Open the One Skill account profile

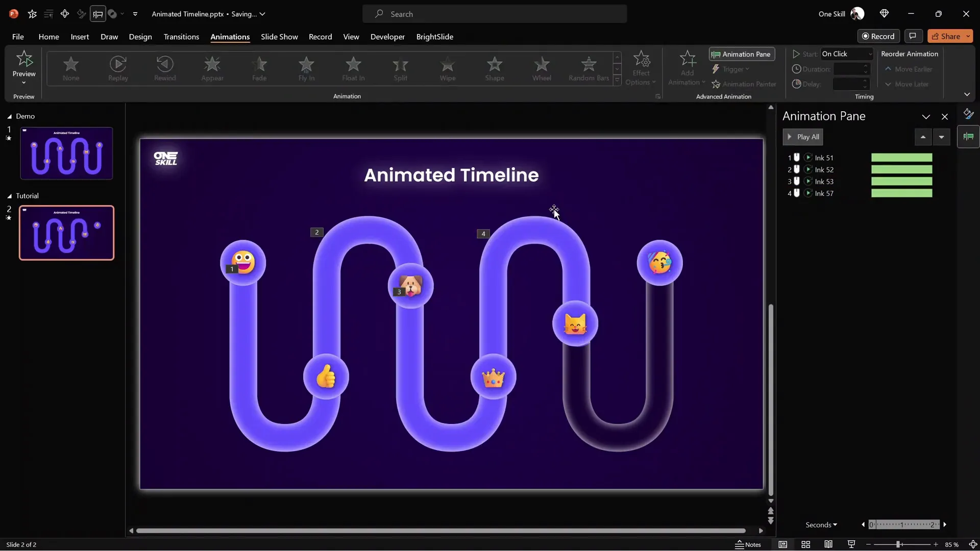841,14
